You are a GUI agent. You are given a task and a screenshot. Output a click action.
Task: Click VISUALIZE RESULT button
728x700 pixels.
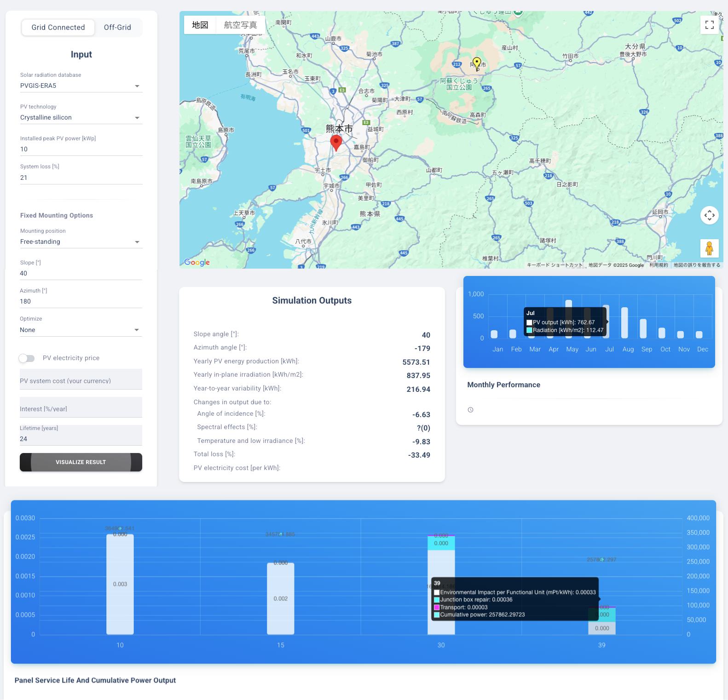(81, 462)
